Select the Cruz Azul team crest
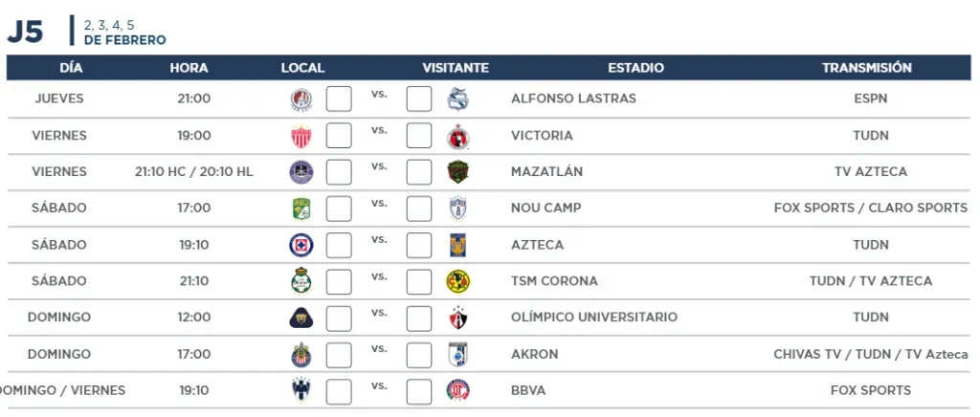Screen dimensions: 980x417 pos(301,246)
